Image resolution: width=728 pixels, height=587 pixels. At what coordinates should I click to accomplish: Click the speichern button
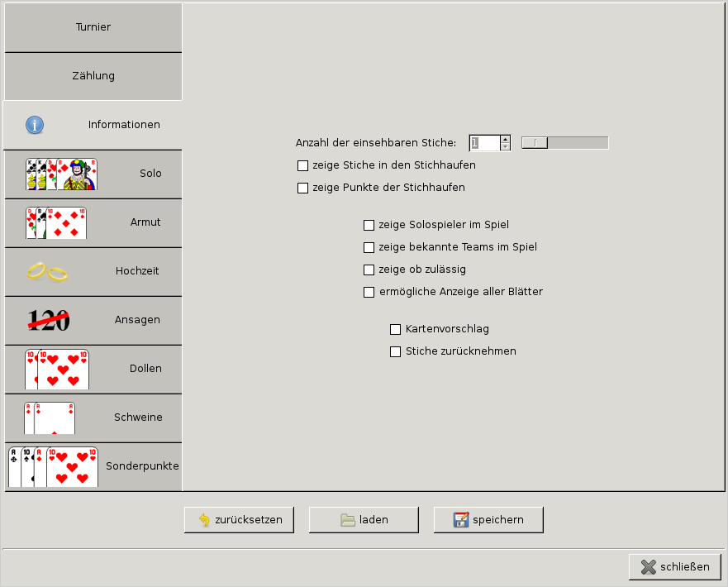pos(488,520)
